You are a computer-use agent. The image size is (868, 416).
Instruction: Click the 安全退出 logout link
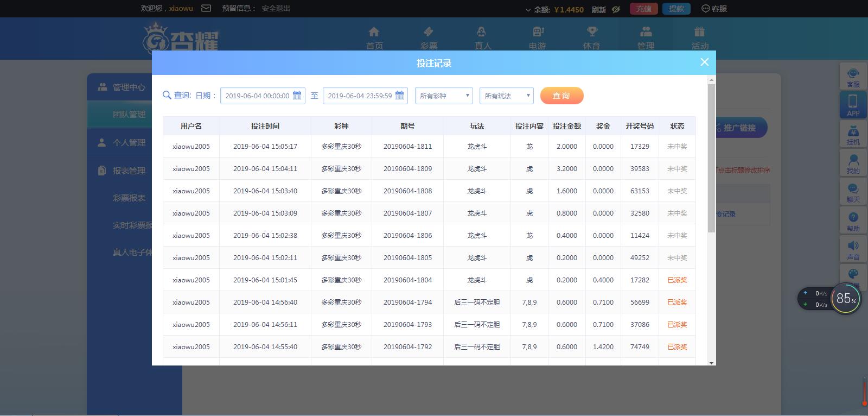(x=276, y=8)
